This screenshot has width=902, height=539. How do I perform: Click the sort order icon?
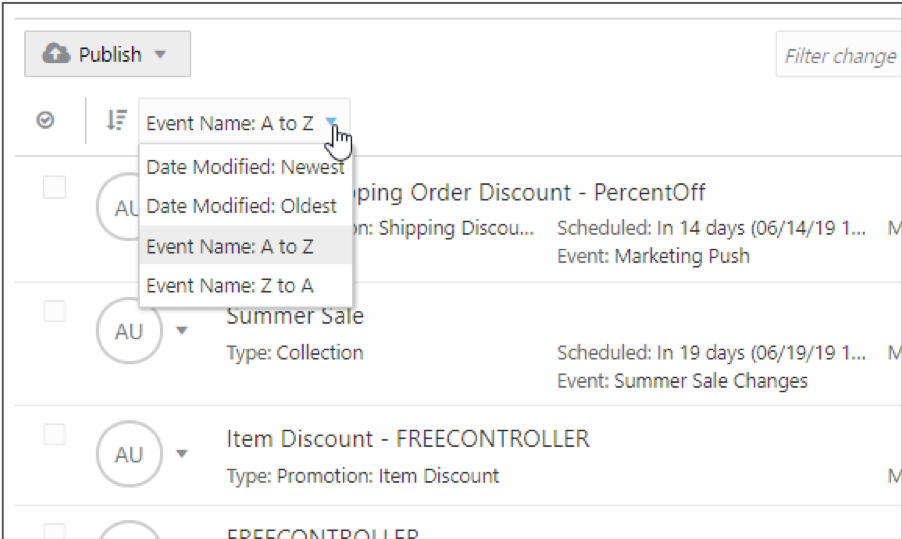[117, 122]
